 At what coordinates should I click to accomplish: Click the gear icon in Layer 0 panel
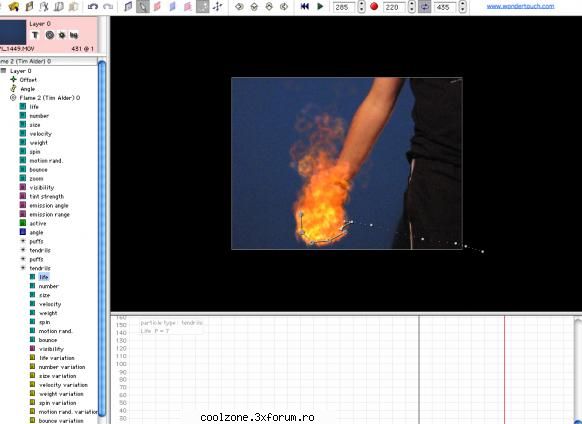point(62,35)
